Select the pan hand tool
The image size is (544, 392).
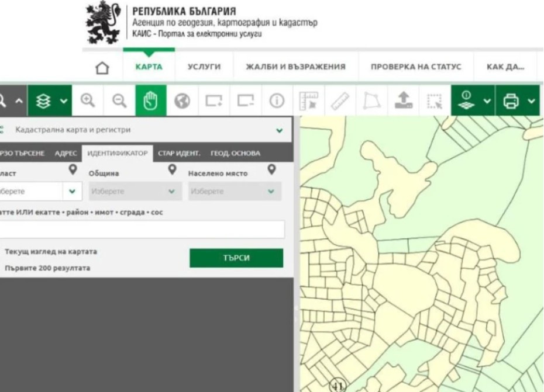(x=150, y=101)
